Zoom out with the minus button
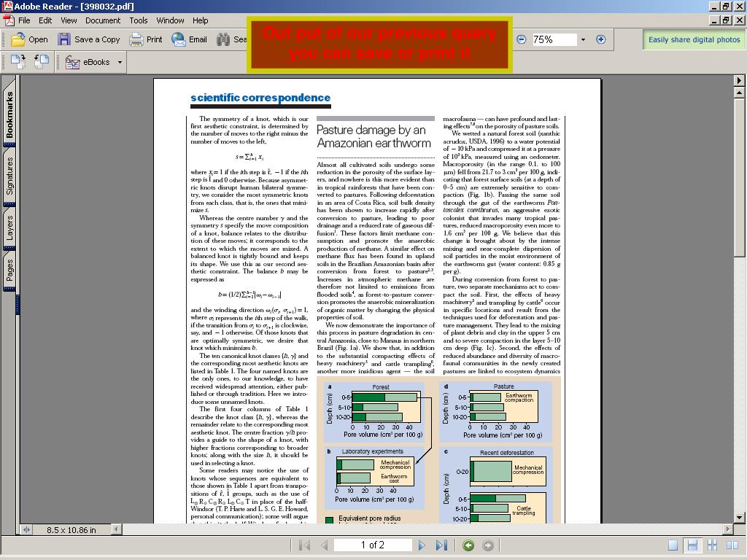Screen dimensions: 747x560 [x=522, y=39]
